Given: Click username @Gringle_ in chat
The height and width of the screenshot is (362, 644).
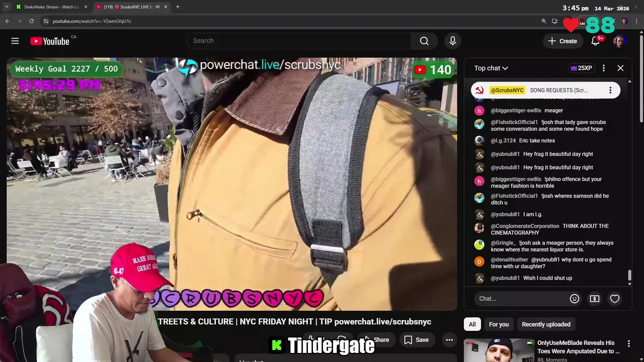Looking at the screenshot, I should coord(503,243).
